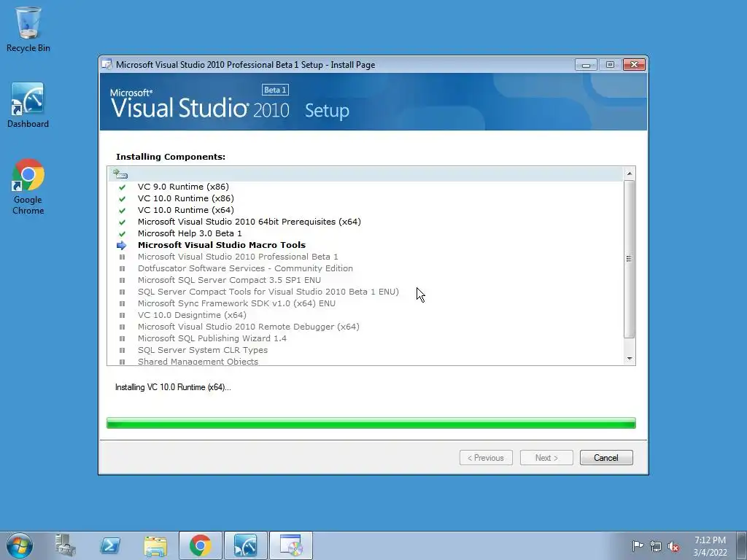Image resolution: width=747 pixels, height=560 pixels.
Task: Open the Action Center flag icon
Action: point(637,546)
